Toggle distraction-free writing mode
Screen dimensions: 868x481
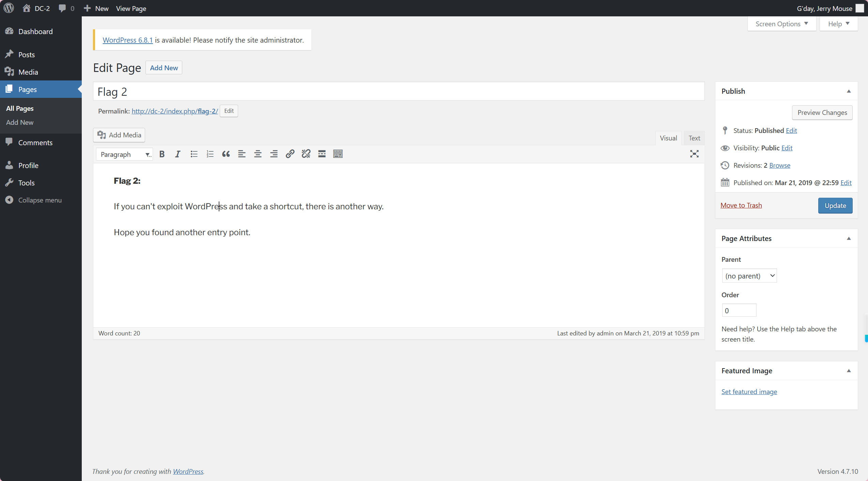point(694,154)
